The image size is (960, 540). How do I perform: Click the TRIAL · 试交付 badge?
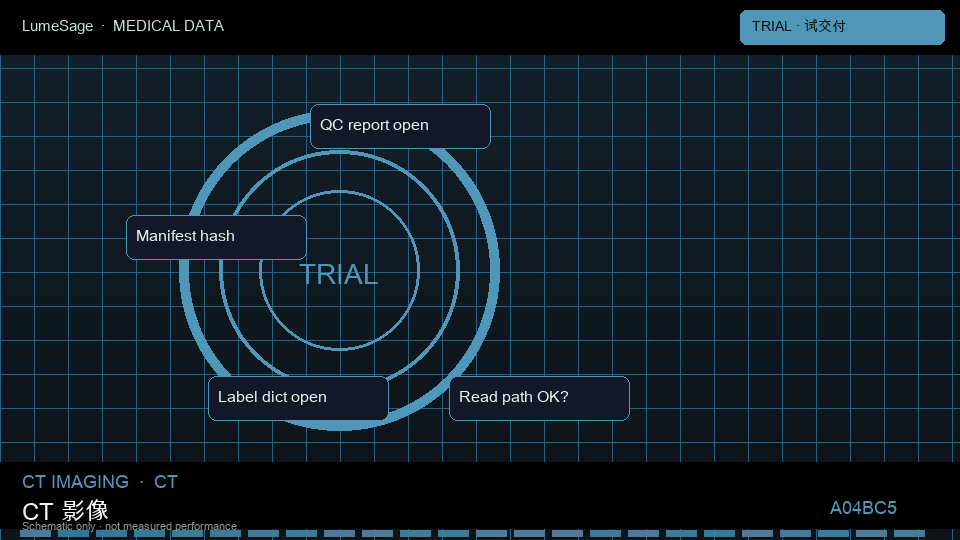click(842, 27)
